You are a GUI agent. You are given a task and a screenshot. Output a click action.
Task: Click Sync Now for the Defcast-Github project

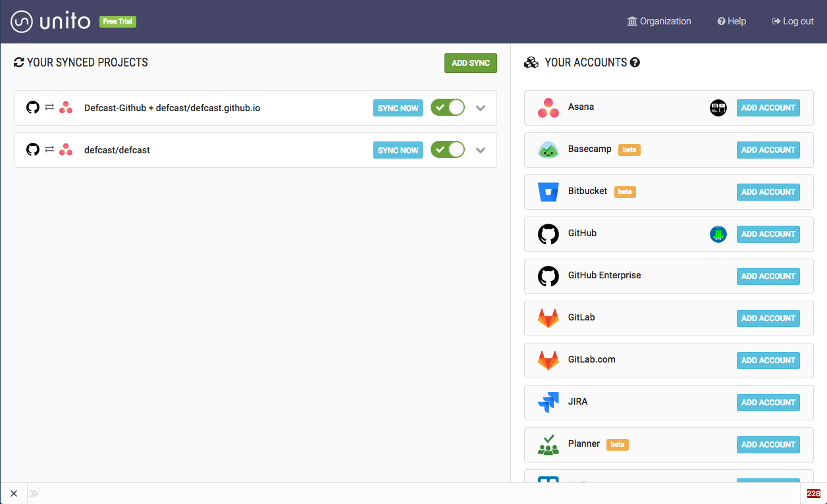point(398,108)
